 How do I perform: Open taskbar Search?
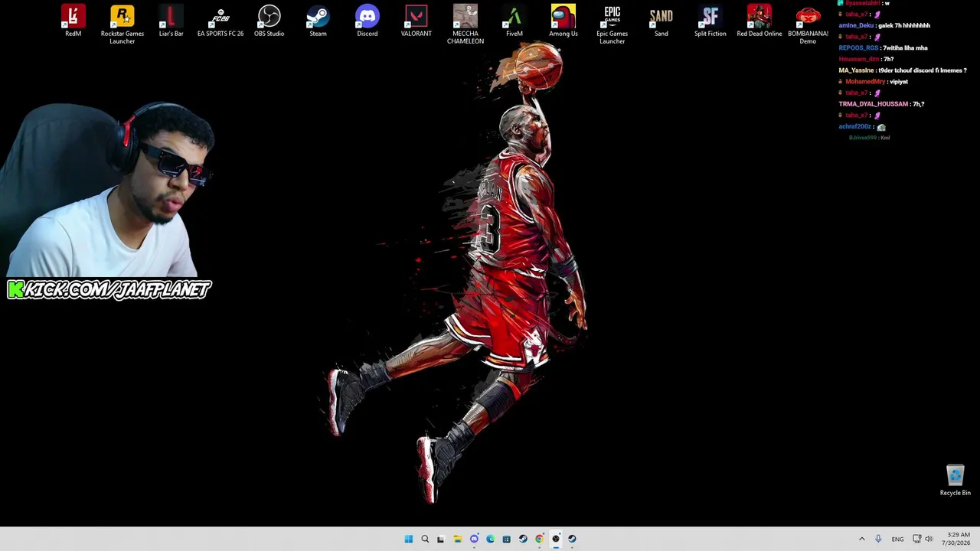[x=425, y=539]
